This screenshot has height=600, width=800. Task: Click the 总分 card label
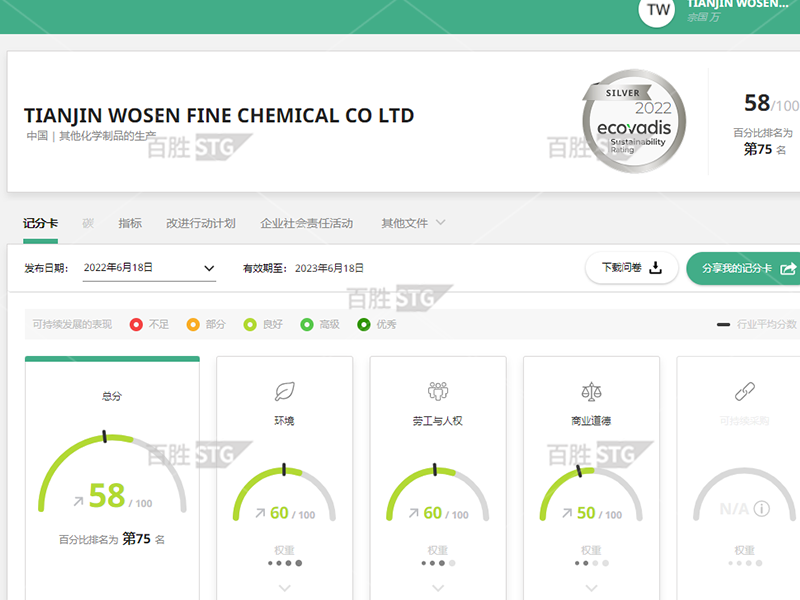[112, 396]
